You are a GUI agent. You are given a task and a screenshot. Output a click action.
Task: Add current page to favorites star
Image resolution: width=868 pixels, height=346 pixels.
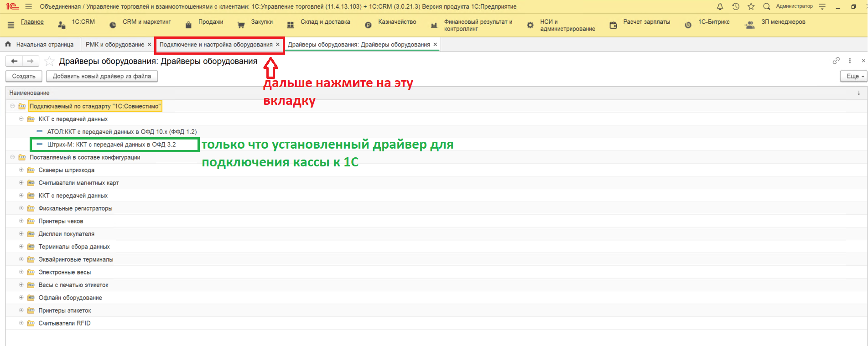49,62
